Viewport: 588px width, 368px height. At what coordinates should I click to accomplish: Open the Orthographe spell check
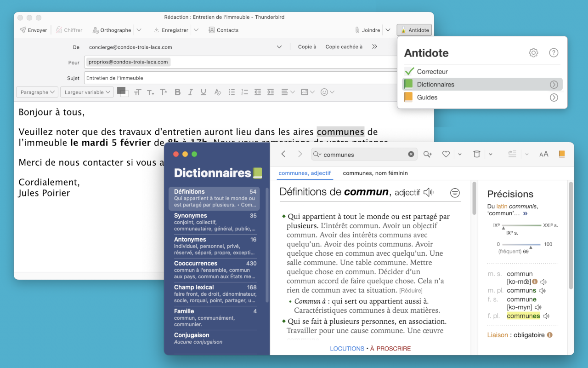pos(112,30)
